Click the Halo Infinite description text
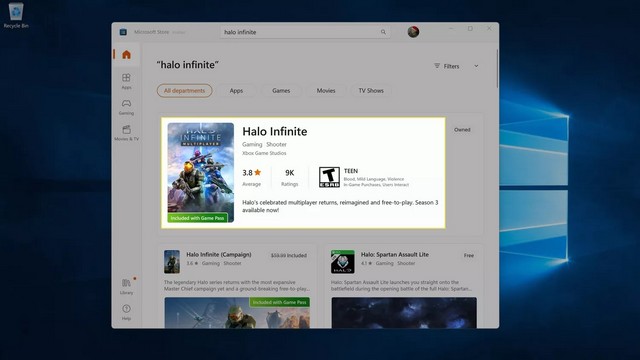This screenshot has width=640, height=360. 340,206
